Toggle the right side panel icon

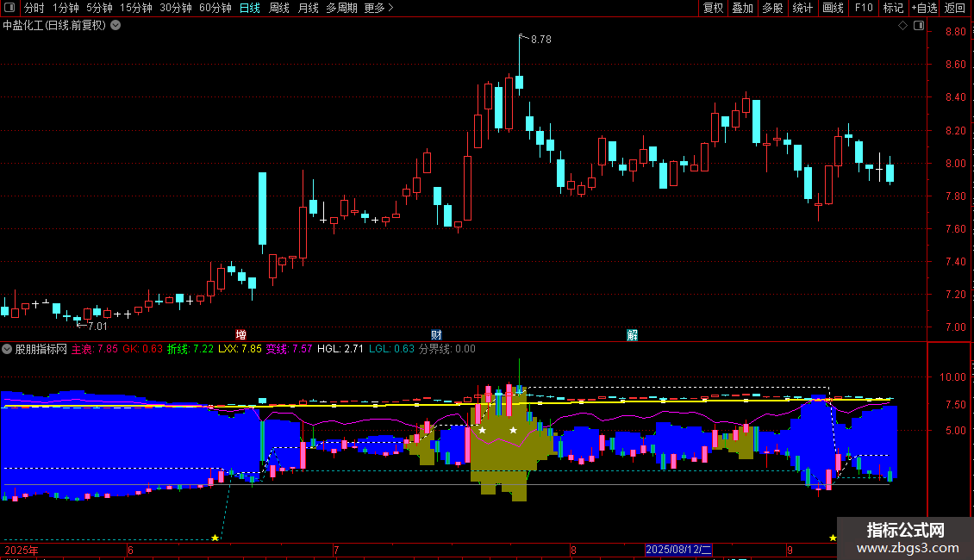pyautogui.click(x=919, y=26)
